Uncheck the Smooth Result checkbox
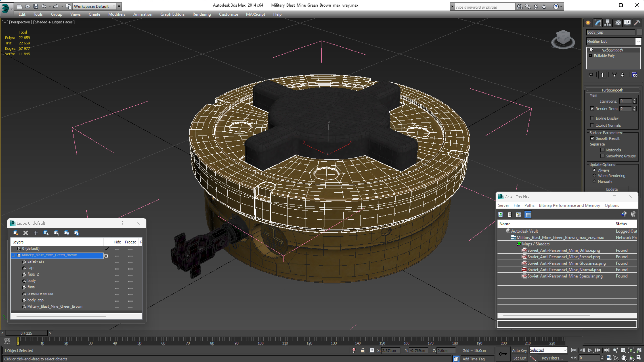 click(592, 138)
